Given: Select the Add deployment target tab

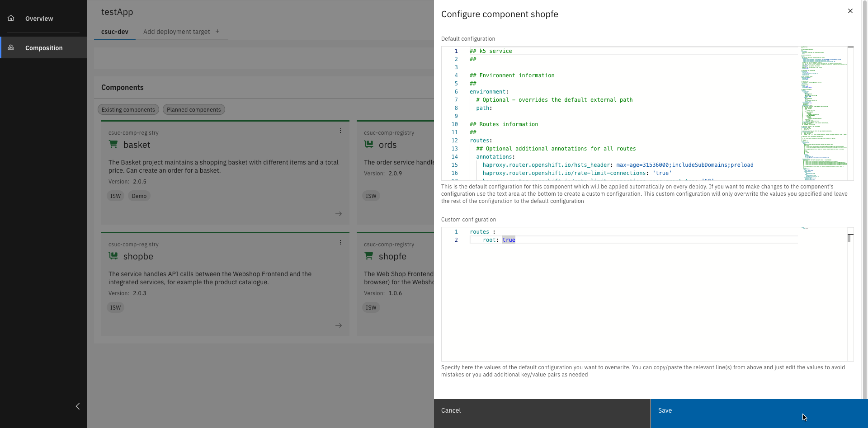Looking at the screenshot, I should click(176, 32).
